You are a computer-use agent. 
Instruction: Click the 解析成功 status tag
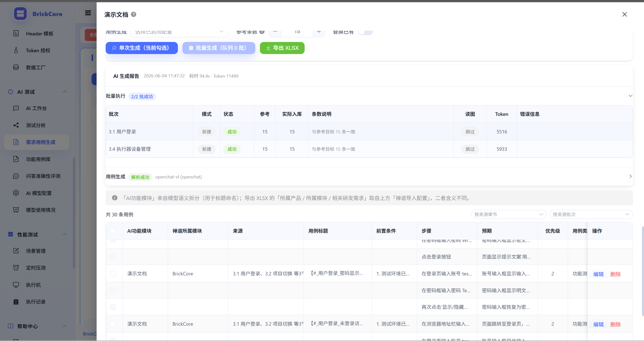click(x=140, y=177)
